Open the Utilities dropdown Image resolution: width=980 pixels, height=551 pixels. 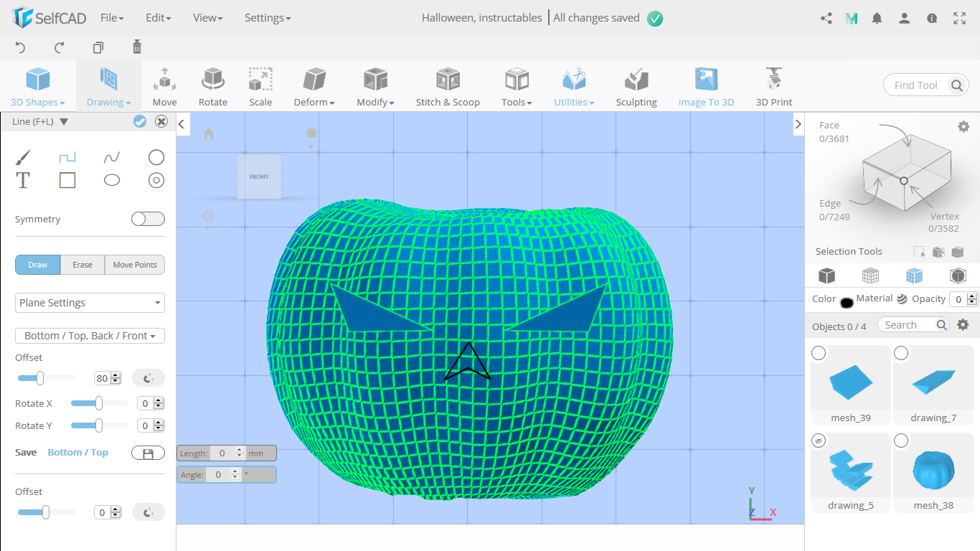click(x=574, y=87)
